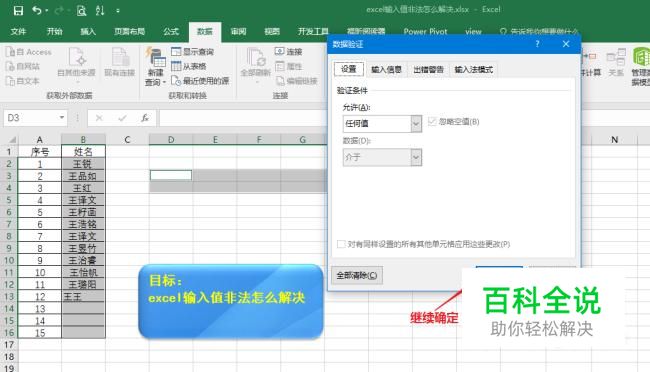Screen dimensions: 650x372
Task: Switch to 插入 ribbon tab
Action: (x=88, y=32)
